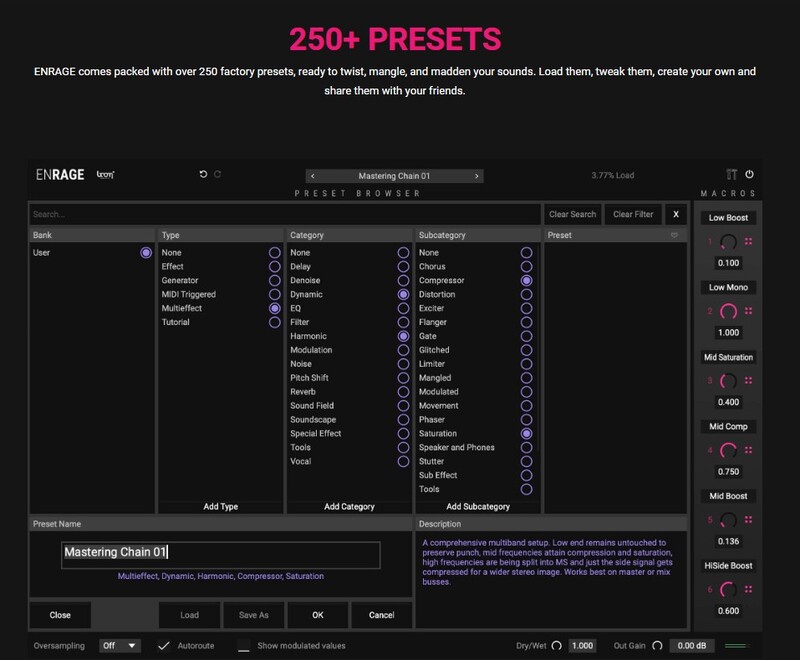Select the Tutorial type radio button
The image size is (800, 660).
click(274, 322)
